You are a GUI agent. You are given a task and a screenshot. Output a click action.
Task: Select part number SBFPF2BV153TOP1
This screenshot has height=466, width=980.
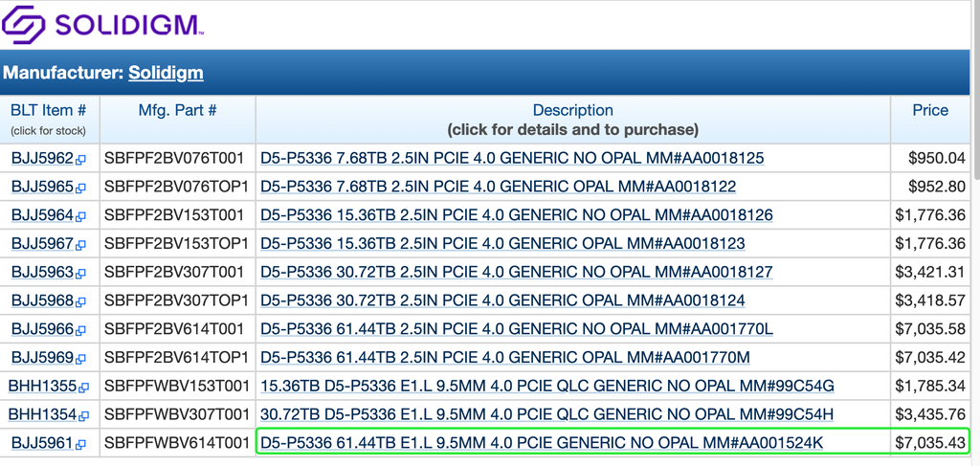[x=176, y=244]
